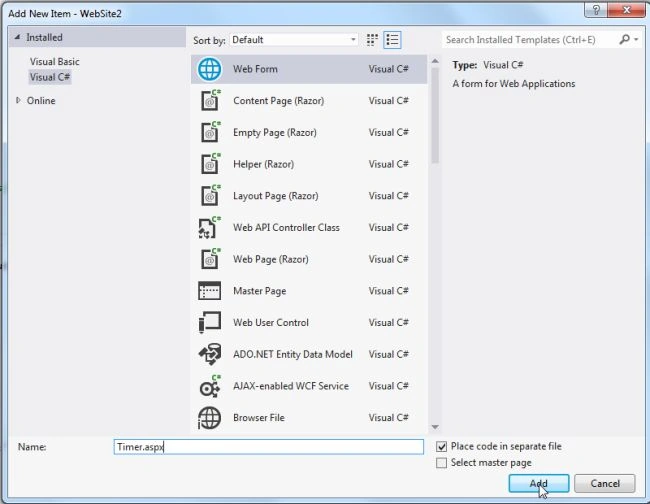Screen dimensions: 650x504
Task: Click the template list scrollbar thumb
Action: click(435, 115)
